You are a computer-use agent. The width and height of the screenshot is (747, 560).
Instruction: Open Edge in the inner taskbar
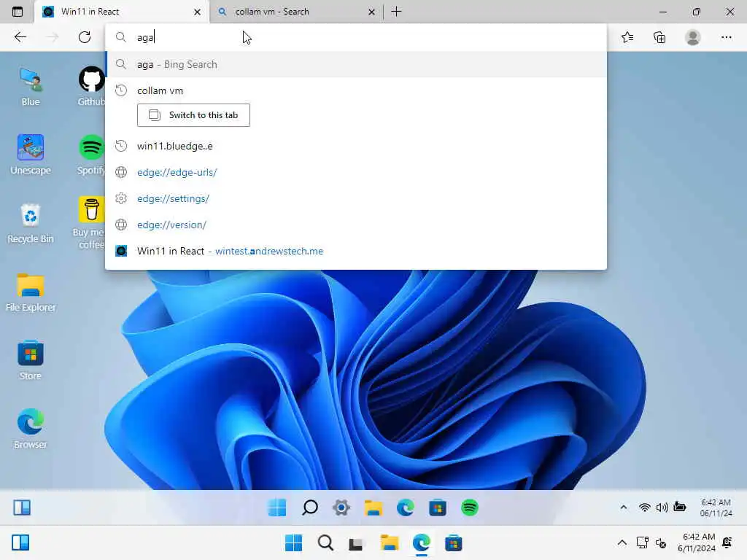point(406,507)
